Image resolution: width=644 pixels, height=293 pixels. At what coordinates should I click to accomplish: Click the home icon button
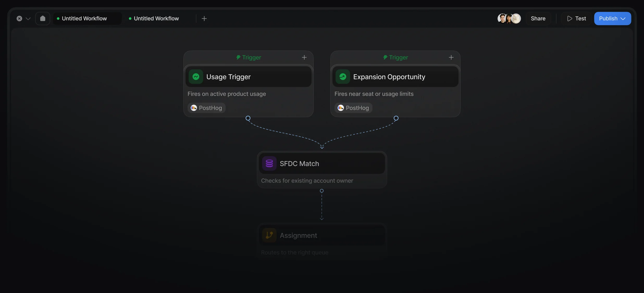click(x=43, y=18)
